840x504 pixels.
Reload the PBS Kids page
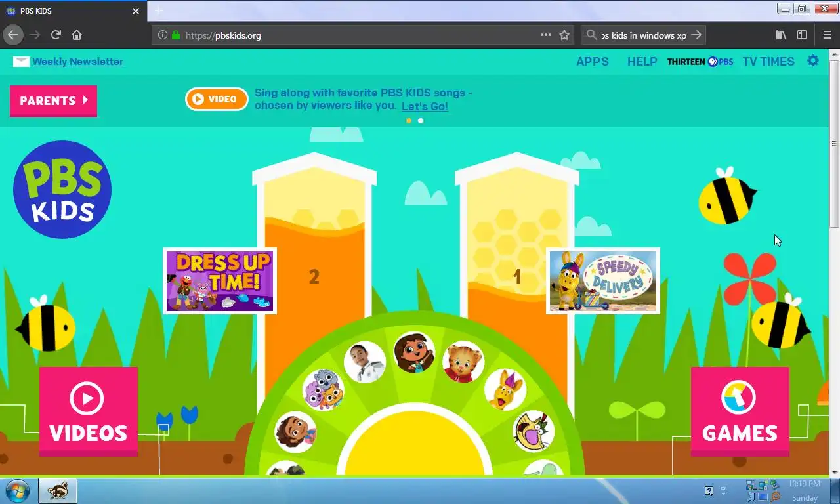click(x=56, y=35)
